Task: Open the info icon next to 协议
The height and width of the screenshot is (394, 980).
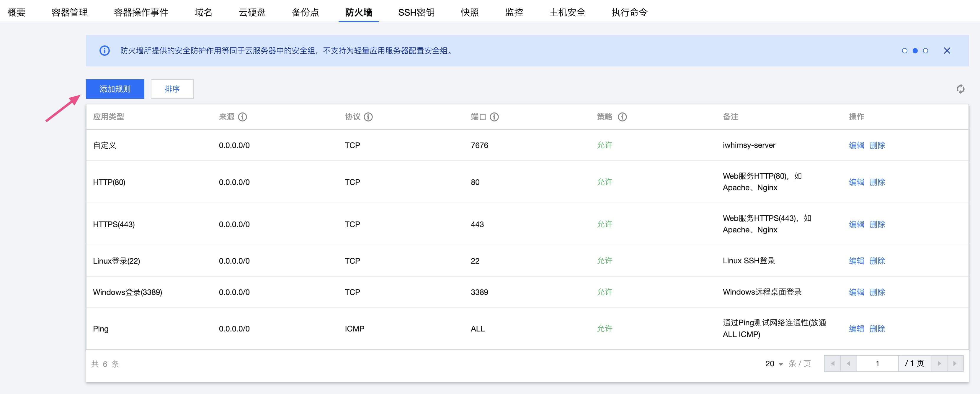Action: pos(368,117)
